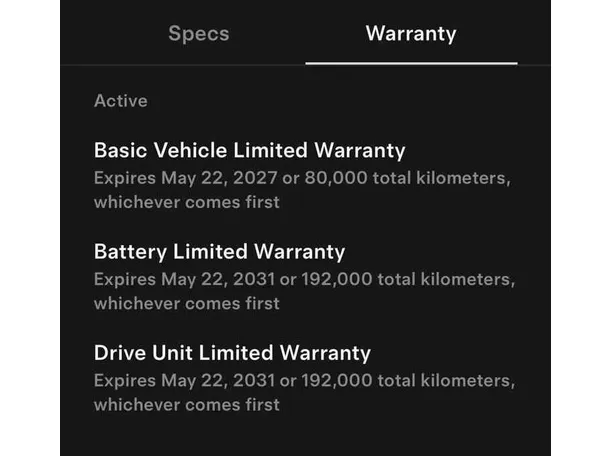Click "Expires" in Drive Unit warranty description

click(x=124, y=381)
